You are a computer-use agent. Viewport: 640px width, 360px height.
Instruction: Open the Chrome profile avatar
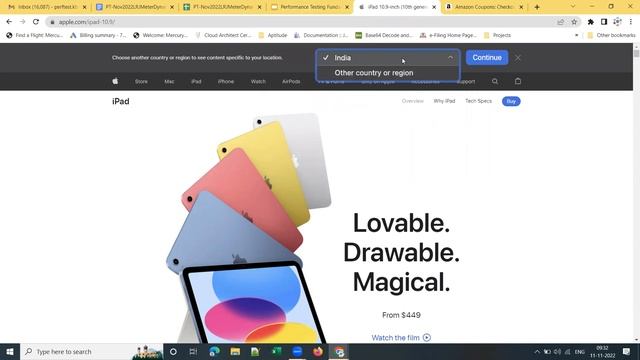[x=617, y=22]
